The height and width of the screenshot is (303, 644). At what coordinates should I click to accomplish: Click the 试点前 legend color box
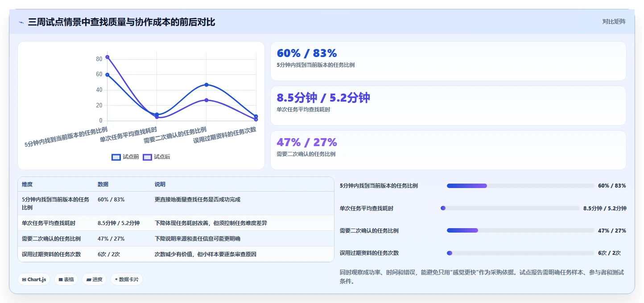[x=116, y=157]
